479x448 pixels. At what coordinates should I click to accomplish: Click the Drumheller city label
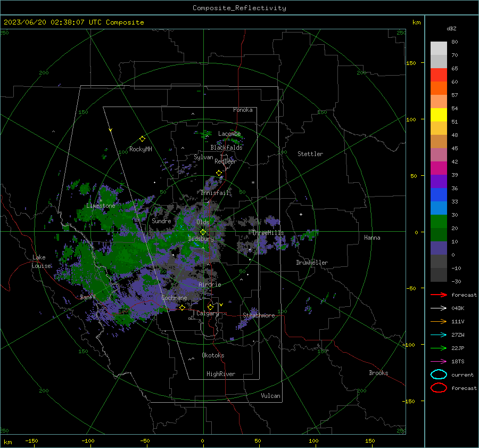pos(312,263)
